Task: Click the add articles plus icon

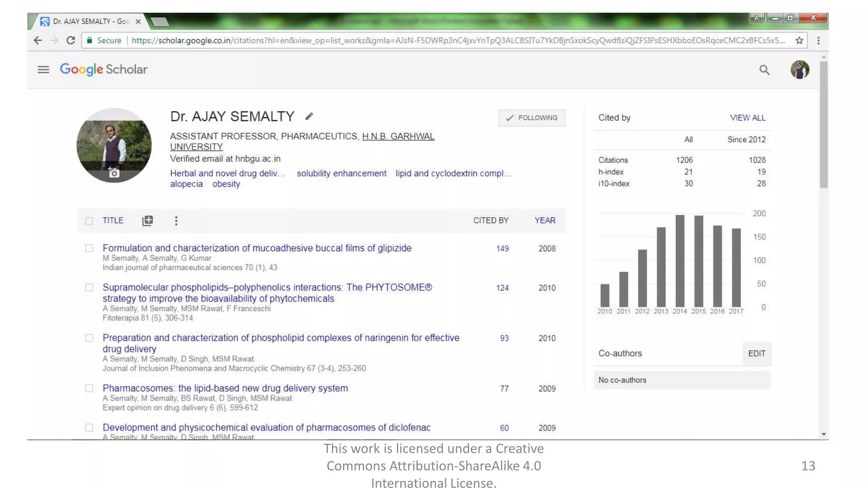Action: 147,221
